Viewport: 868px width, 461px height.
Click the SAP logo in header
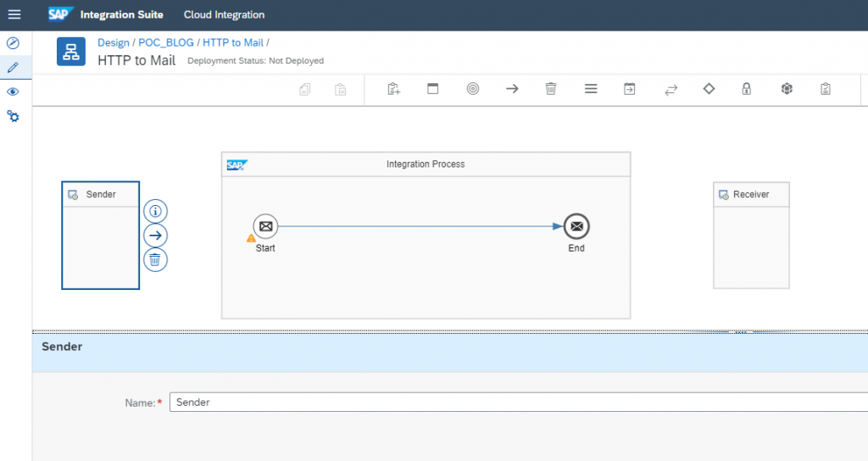click(x=60, y=14)
